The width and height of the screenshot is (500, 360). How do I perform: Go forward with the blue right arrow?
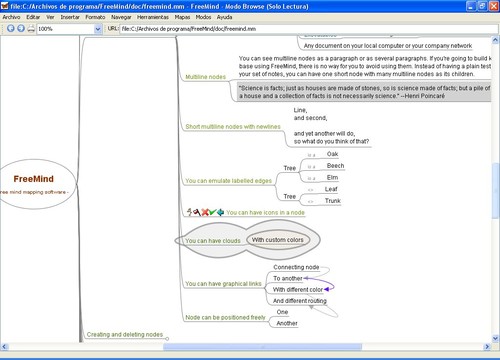pos(21,29)
